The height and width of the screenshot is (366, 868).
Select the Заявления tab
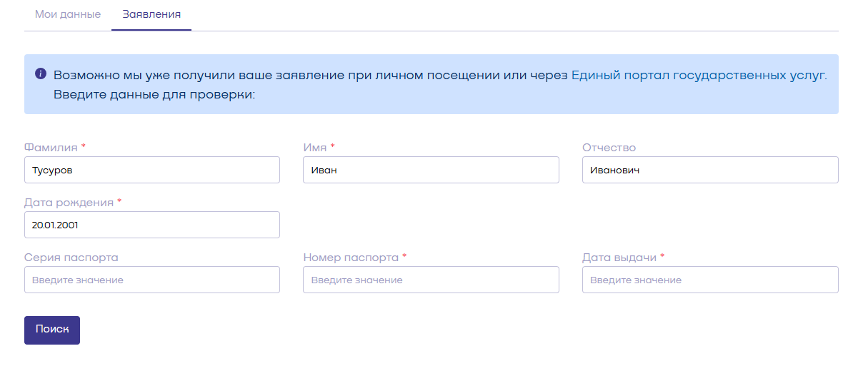pos(151,14)
